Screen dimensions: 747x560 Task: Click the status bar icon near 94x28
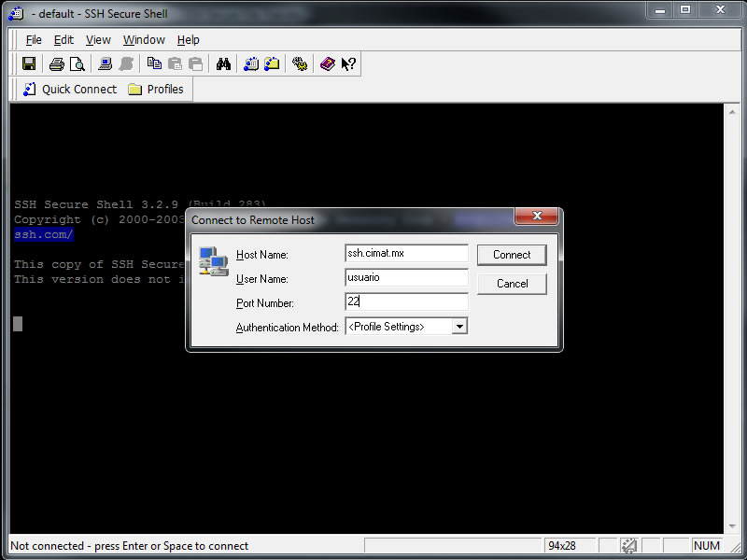click(x=628, y=546)
